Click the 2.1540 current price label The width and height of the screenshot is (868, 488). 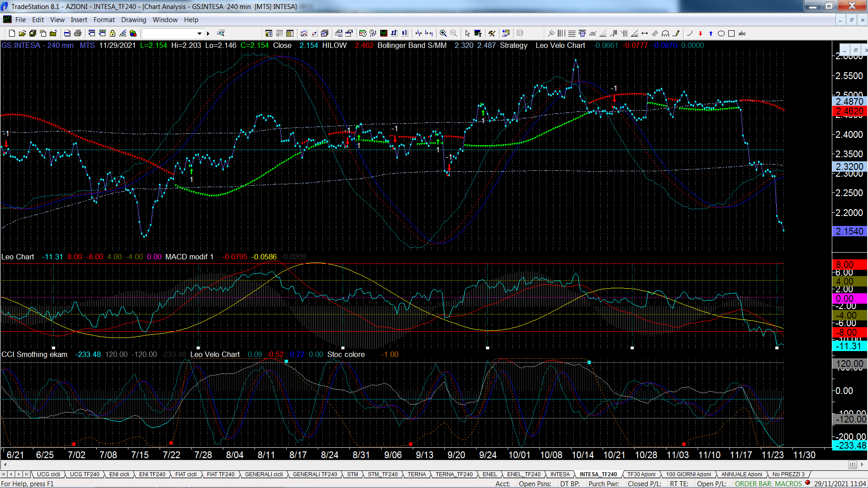click(849, 231)
